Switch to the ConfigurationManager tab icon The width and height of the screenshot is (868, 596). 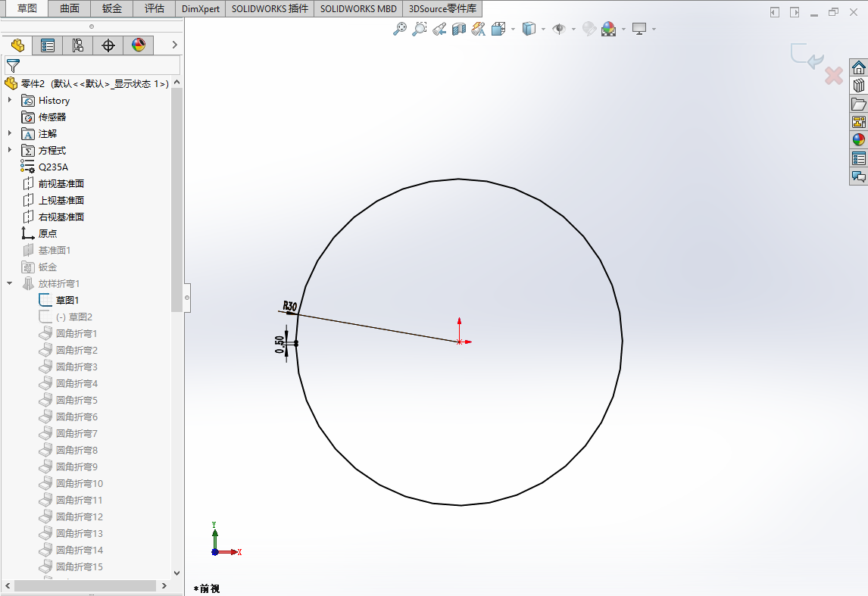pyautogui.click(x=77, y=45)
